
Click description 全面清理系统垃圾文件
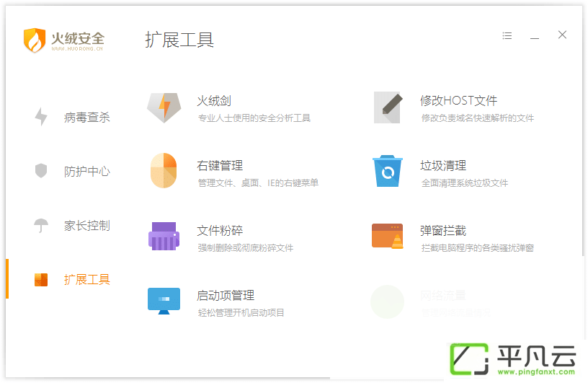coord(465,183)
